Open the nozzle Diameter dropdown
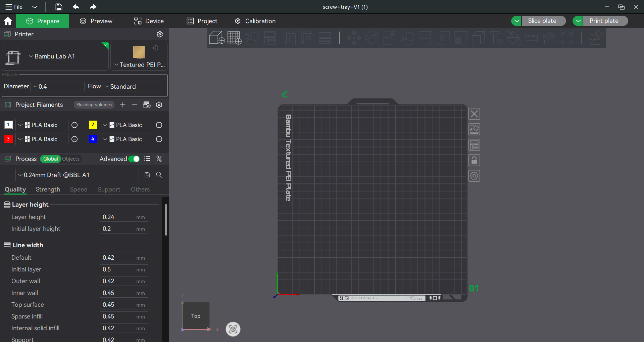Screen dimensions: 644x342 pyautogui.click(x=57, y=87)
